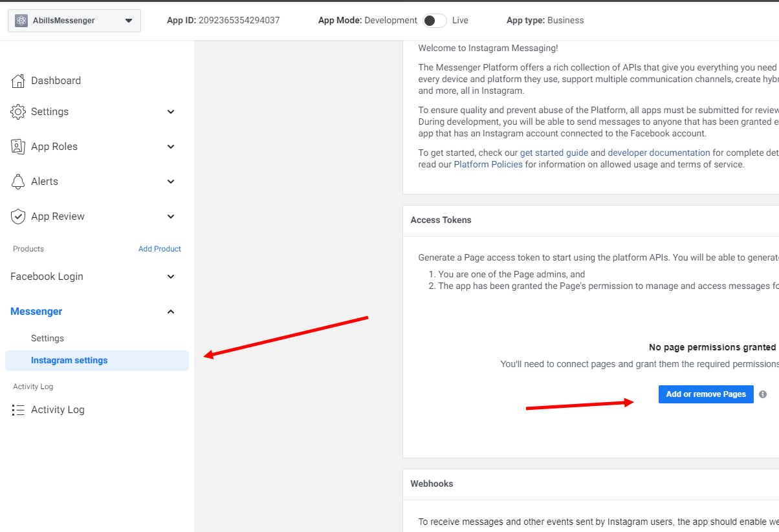Open the get started guide link
779x532 pixels.
click(554, 153)
